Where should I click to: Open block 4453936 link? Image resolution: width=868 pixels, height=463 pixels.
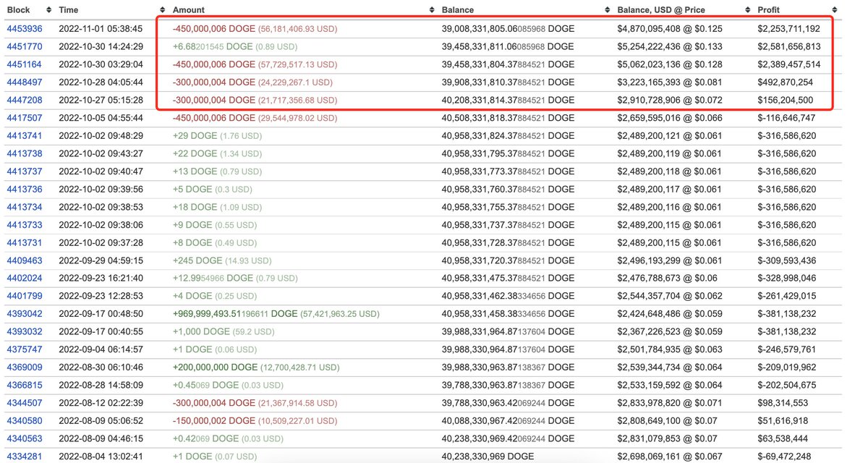point(25,29)
